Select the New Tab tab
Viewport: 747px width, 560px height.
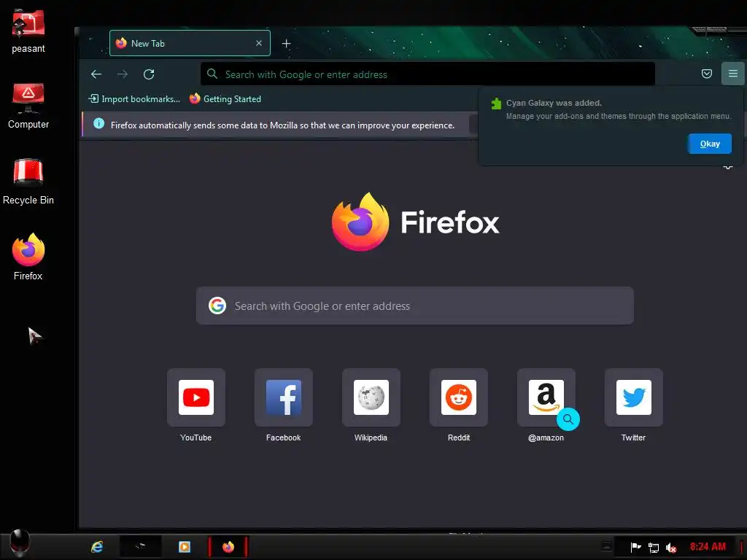(x=190, y=43)
